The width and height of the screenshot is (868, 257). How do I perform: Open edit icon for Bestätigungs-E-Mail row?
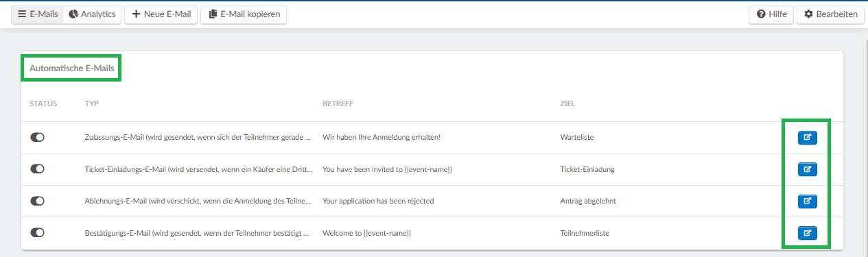[x=807, y=233]
